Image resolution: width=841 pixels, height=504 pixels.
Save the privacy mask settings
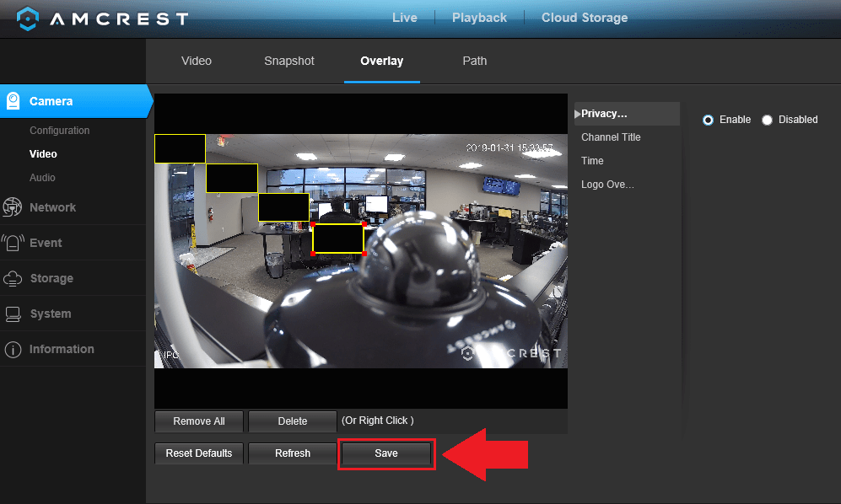click(385, 453)
